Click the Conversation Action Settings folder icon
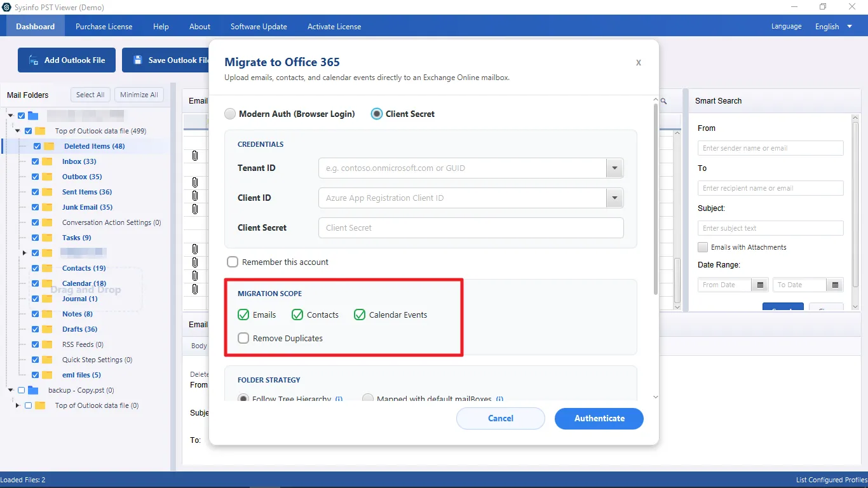Screen dimensions: 868x488 click(47, 222)
